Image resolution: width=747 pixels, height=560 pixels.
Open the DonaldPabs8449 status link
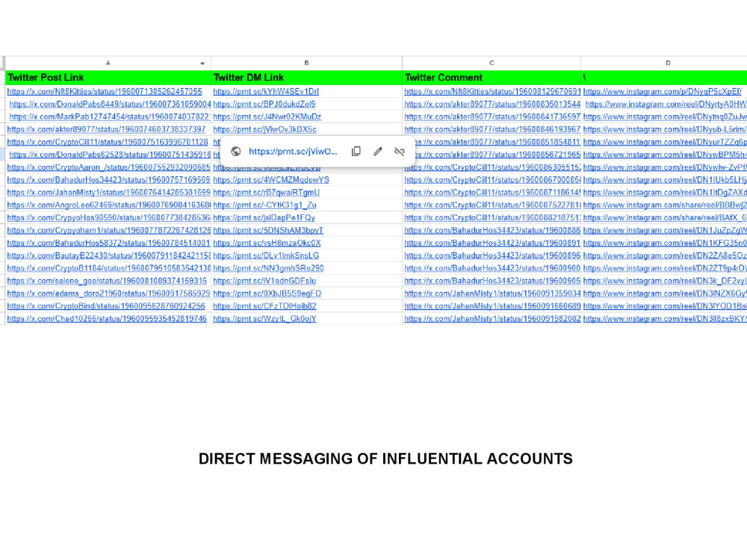pyautogui.click(x=110, y=104)
